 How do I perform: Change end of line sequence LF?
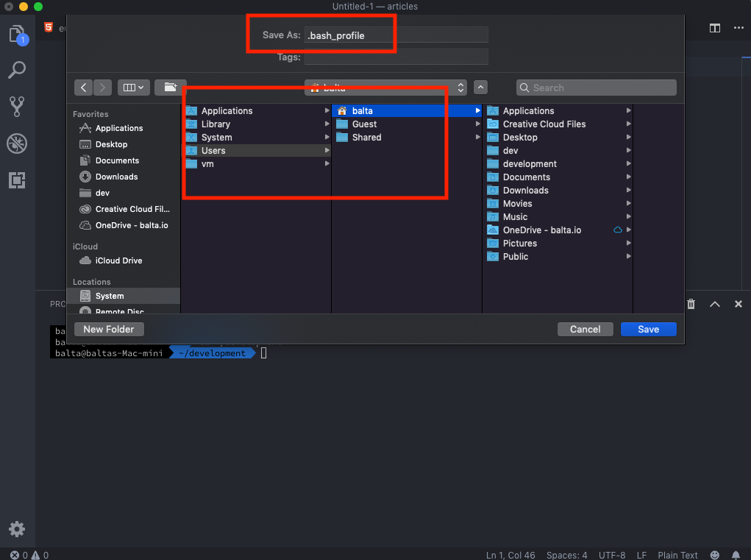click(x=641, y=555)
